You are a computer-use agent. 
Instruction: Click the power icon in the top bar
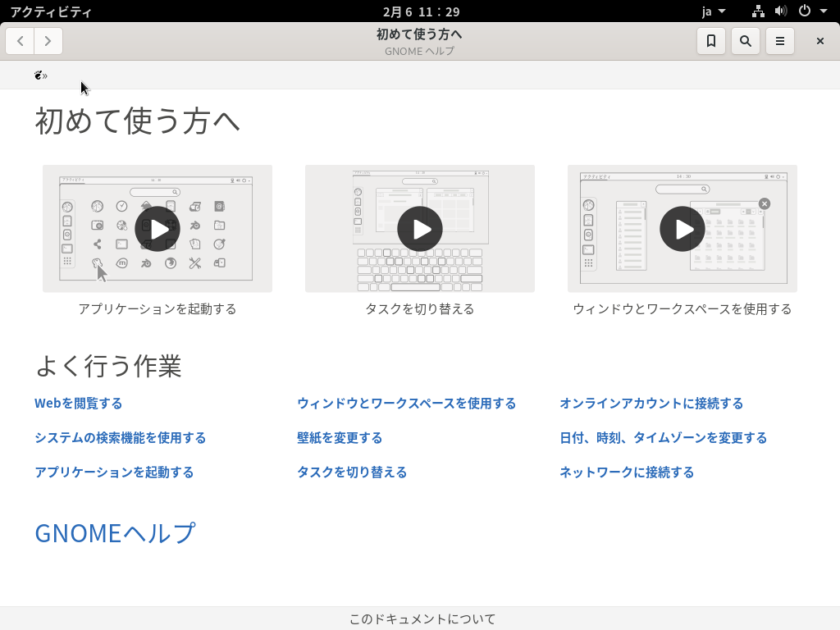805,11
